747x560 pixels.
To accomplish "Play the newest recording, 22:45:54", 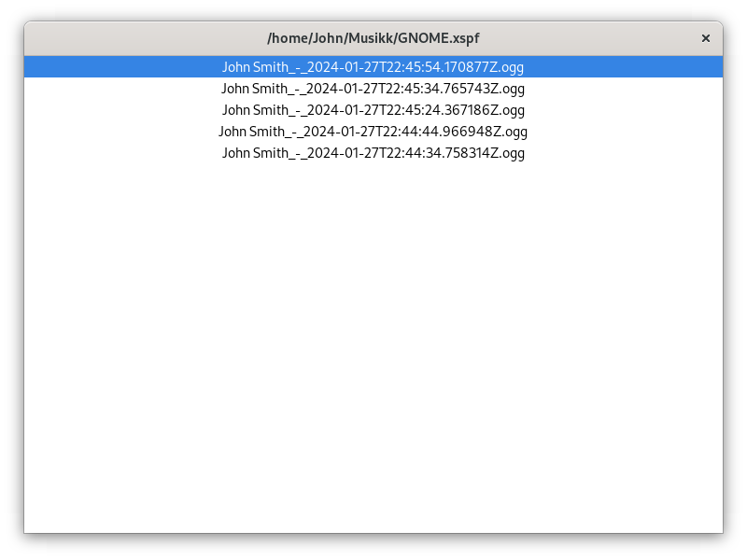I will pos(373,67).
